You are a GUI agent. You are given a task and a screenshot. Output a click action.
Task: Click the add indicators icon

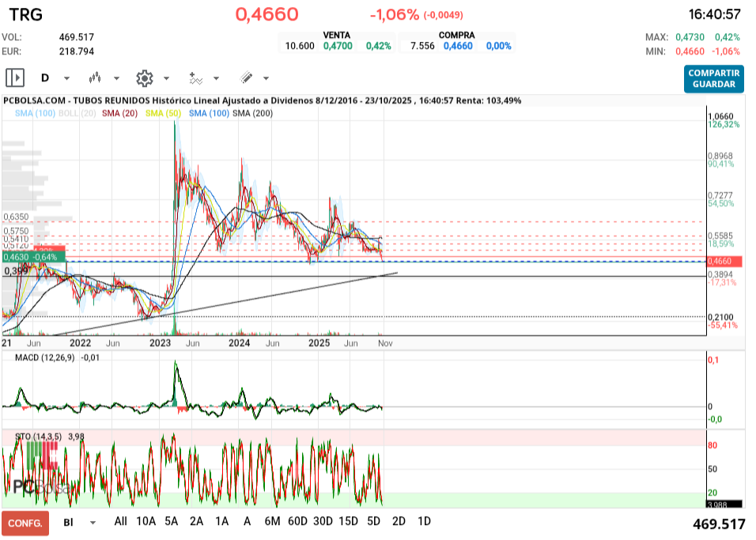coord(195,77)
